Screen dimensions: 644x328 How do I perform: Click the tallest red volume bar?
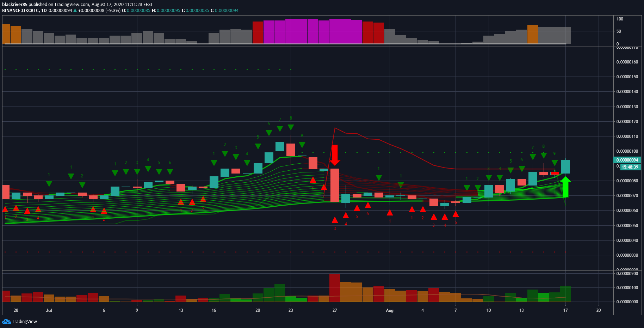335,288
